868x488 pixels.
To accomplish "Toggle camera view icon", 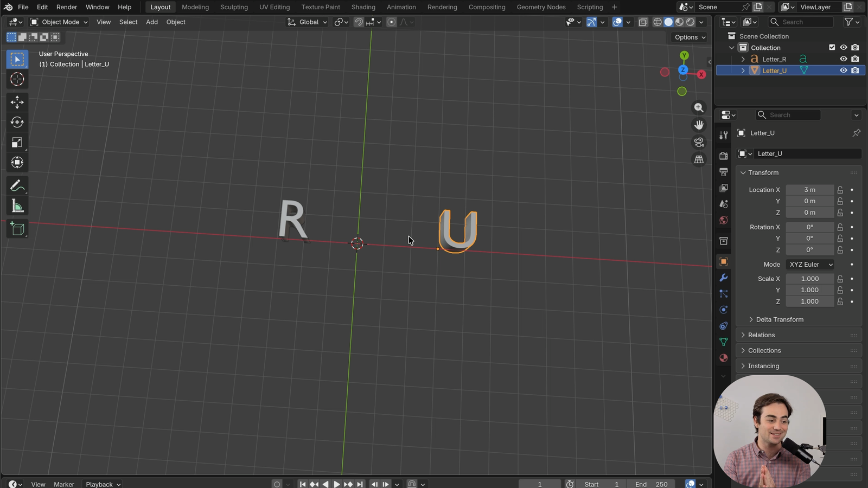I will [x=699, y=142].
